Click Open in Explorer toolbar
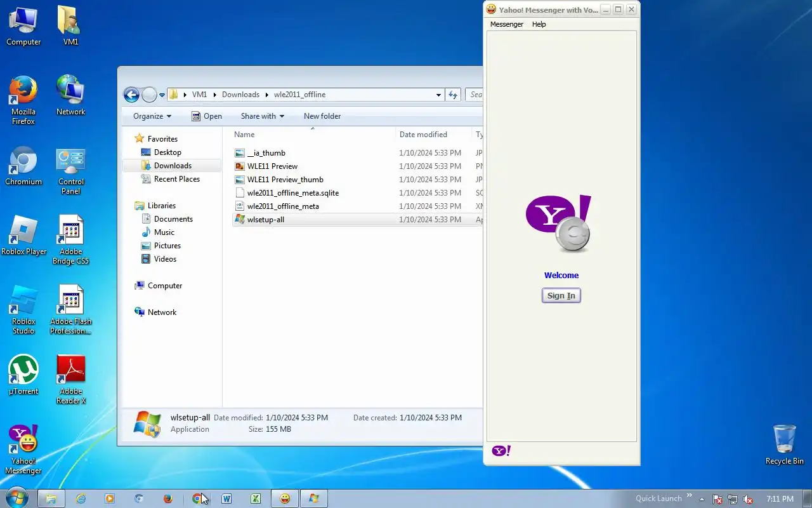 pos(207,116)
